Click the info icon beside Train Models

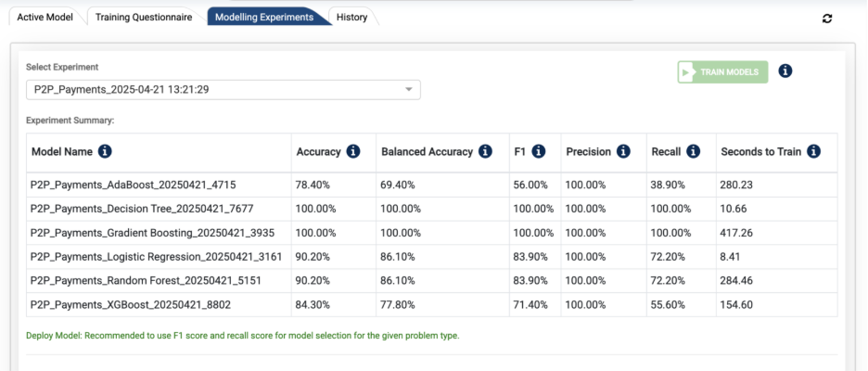(x=785, y=71)
